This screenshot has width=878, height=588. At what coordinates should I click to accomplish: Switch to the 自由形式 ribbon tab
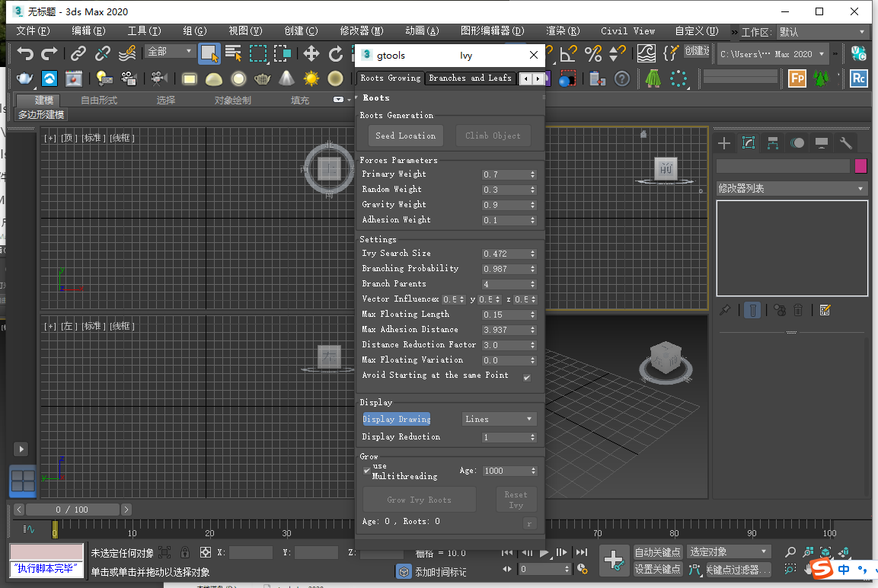[99, 101]
